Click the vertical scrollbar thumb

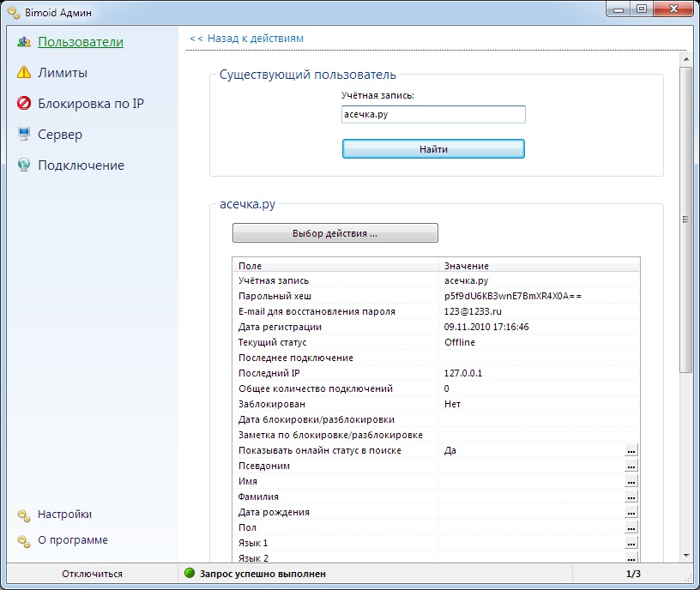pyautogui.click(x=685, y=220)
